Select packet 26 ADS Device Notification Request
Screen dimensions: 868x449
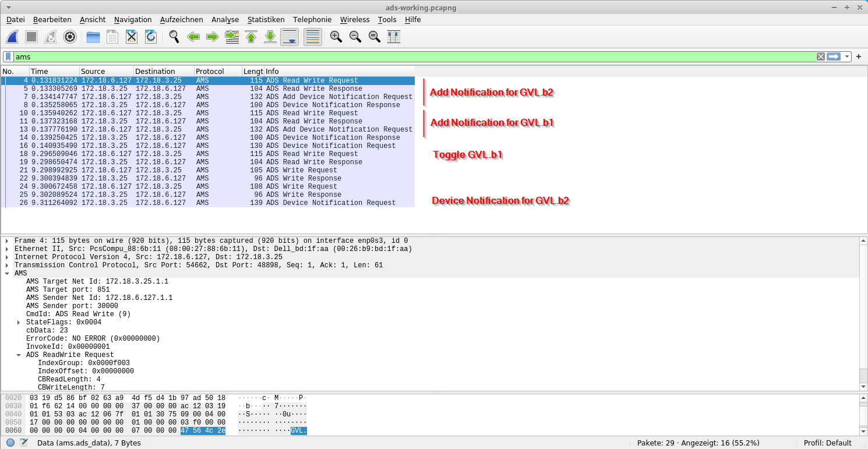tap(208, 203)
